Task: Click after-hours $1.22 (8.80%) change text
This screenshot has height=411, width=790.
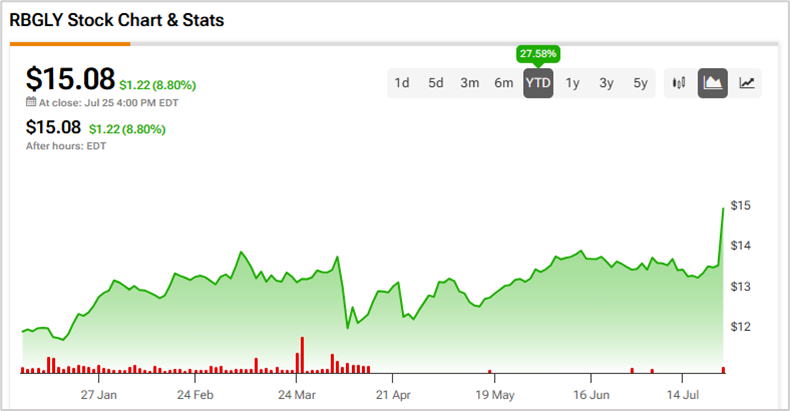Action: 127,129
